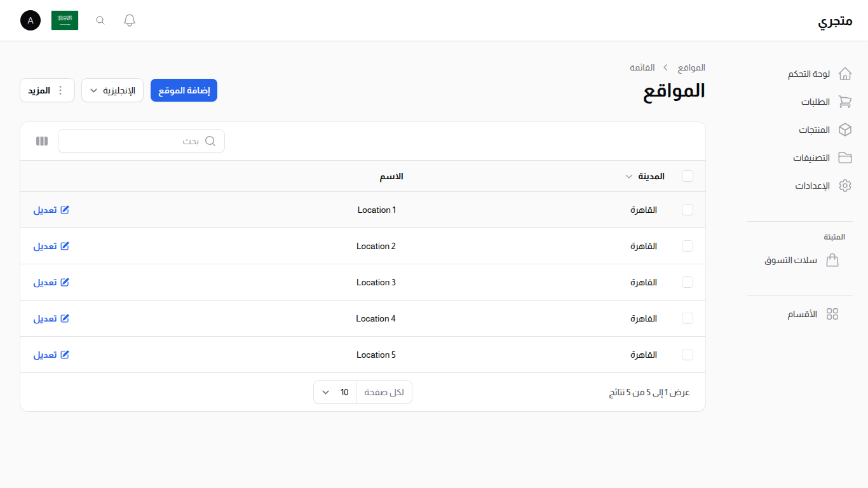Open the الطلبات (Orders) section

click(x=817, y=102)
